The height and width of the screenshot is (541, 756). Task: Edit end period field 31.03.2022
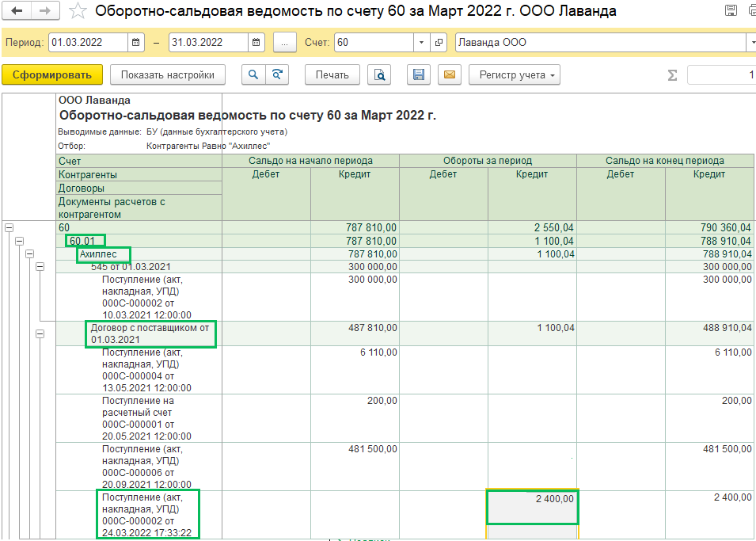tap(208, 43)
